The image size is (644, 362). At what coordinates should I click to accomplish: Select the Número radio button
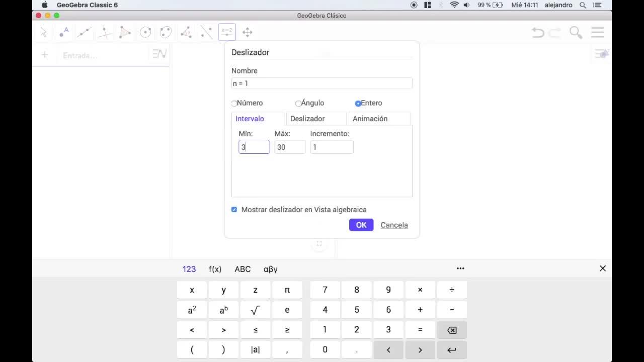click(234, 104)
